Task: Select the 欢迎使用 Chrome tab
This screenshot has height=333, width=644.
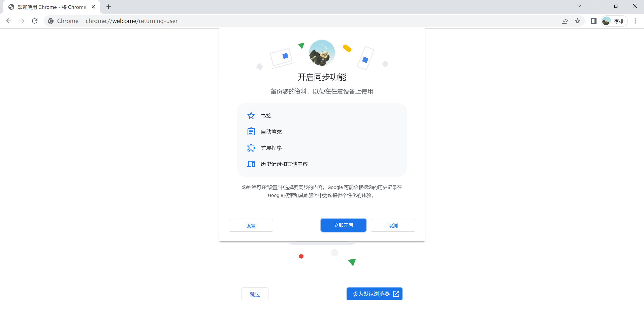Action: click(x=50, y=7)
